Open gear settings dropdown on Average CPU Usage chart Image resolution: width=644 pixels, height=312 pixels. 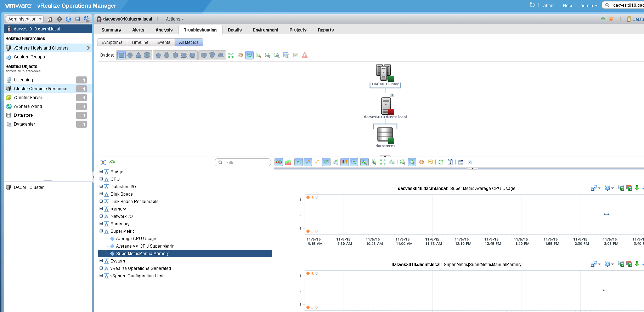(x=609, y=188)
